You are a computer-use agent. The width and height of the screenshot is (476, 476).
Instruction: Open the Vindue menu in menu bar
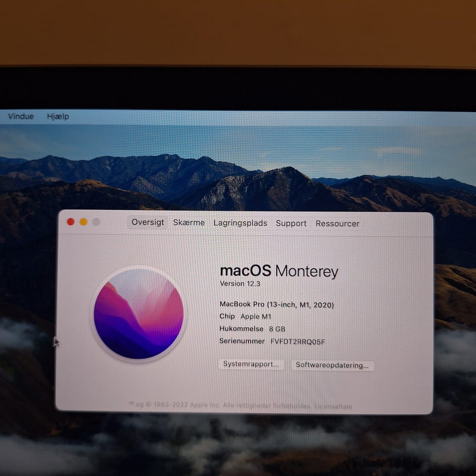21,116
